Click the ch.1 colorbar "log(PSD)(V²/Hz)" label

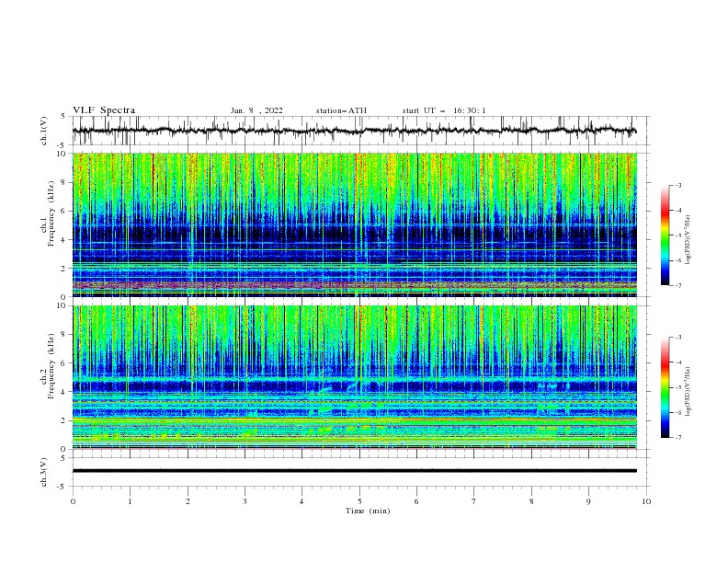pos(688,240)
